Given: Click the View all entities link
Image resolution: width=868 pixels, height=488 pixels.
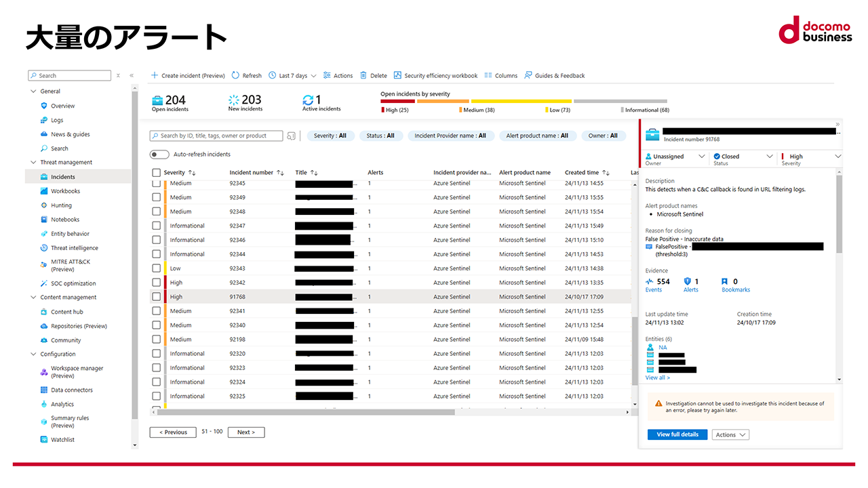Looking at the screenshot, I should pos(657,378).
